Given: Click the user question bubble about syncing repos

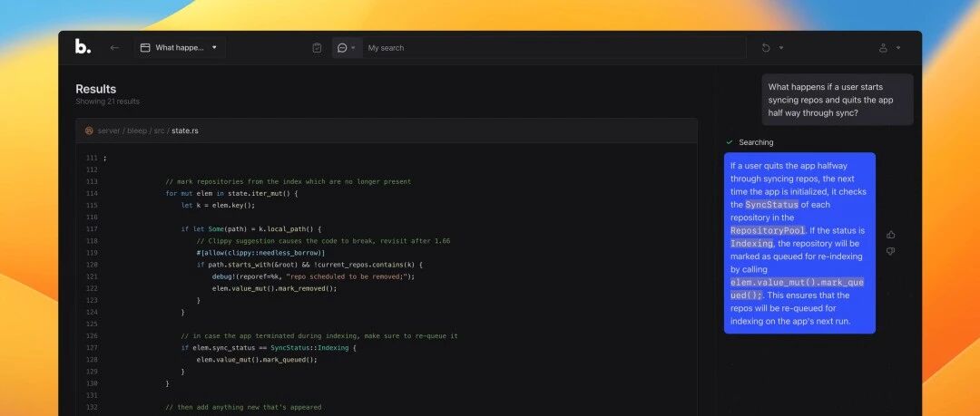Looking at the screenshot, I should point(838,100).
